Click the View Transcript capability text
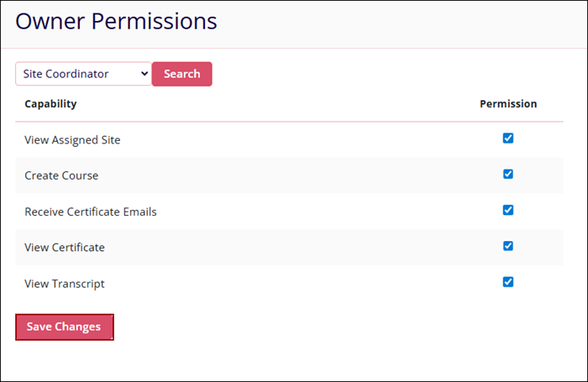Image resolution: width=588 pixels, height=382 pixels. 65,284
